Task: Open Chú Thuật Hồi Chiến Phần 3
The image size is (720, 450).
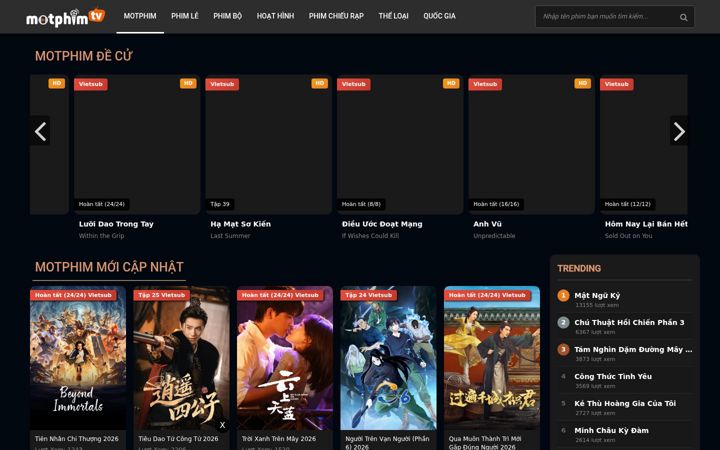Action: coord(629,322)
